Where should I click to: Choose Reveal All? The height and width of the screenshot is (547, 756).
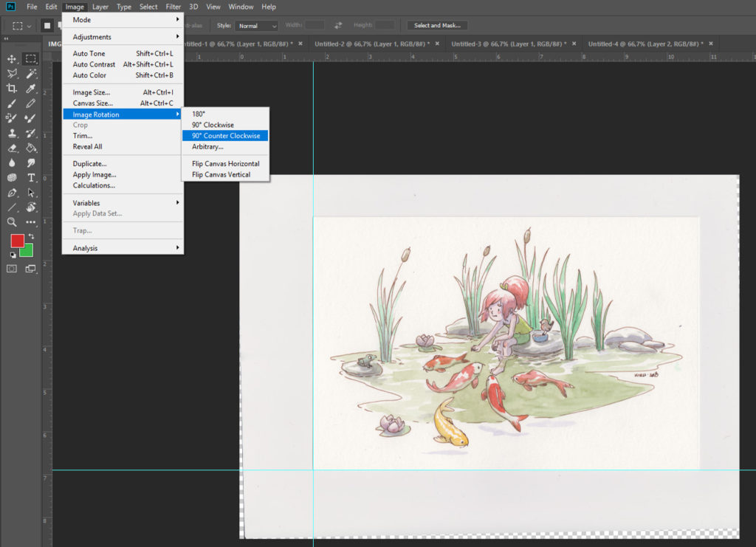click(x=123, y=146)
